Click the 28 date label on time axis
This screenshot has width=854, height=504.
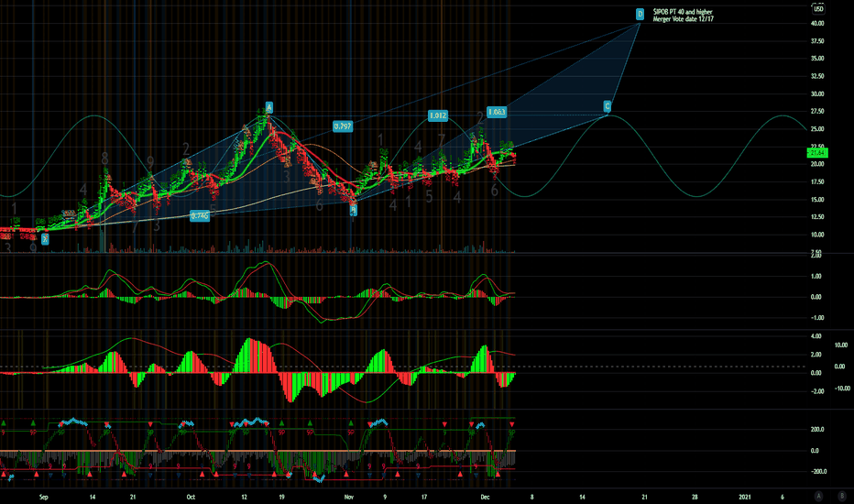coord(695,497)
